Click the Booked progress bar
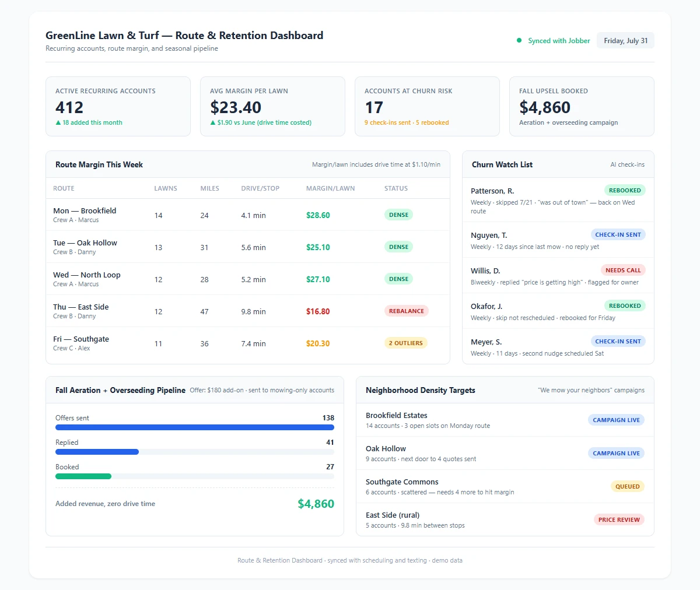 point(195,476)
